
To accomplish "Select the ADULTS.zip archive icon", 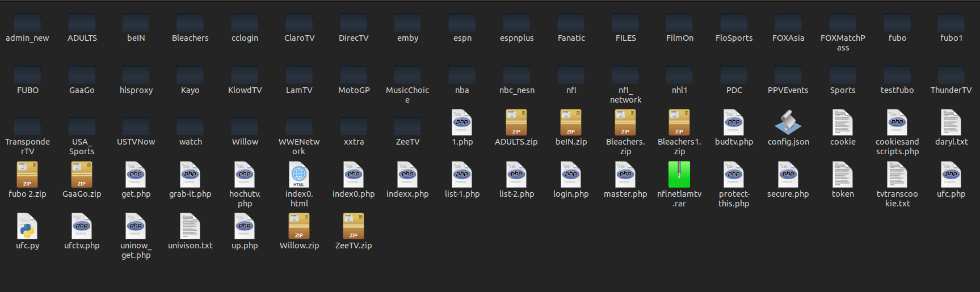I will point(516,122).
